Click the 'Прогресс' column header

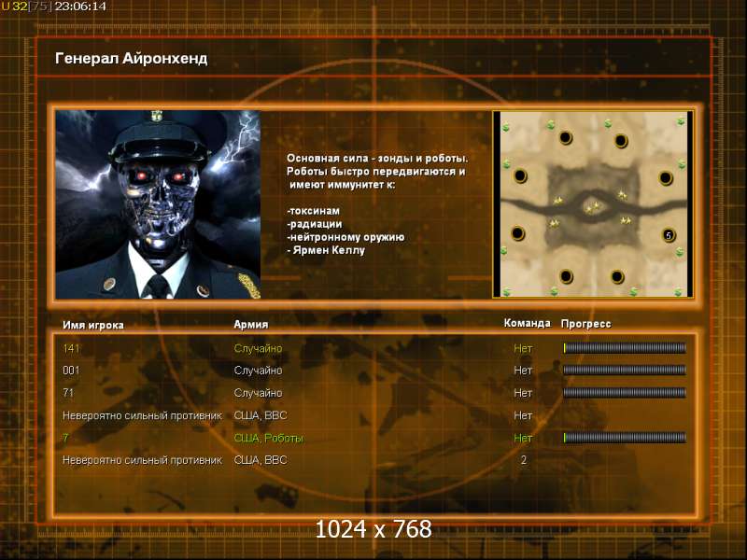pos(586,324)
